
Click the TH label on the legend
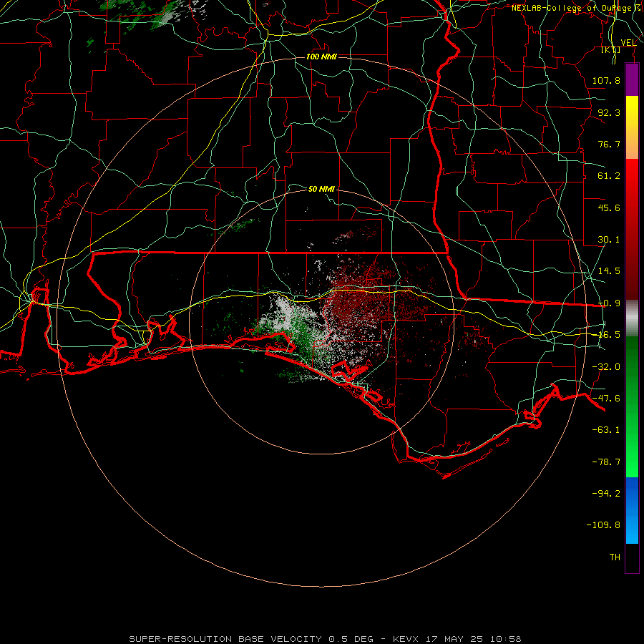point(615,557)
